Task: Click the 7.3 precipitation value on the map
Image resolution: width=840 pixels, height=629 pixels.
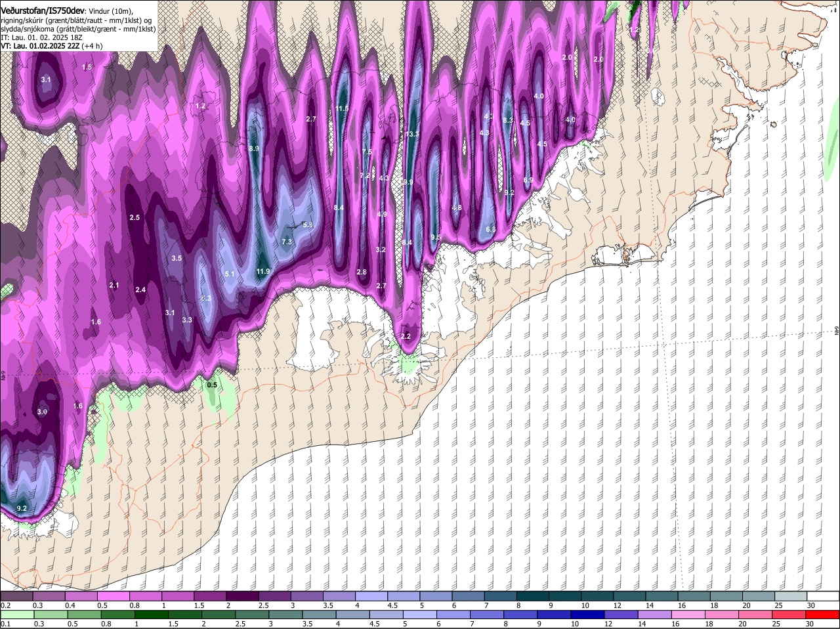Action: (x=287, y=242)
